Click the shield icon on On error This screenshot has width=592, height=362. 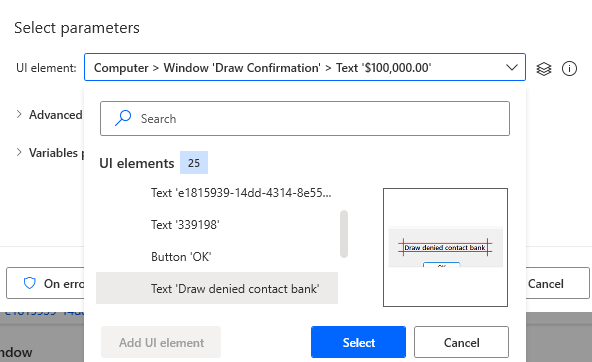[29, 283]
